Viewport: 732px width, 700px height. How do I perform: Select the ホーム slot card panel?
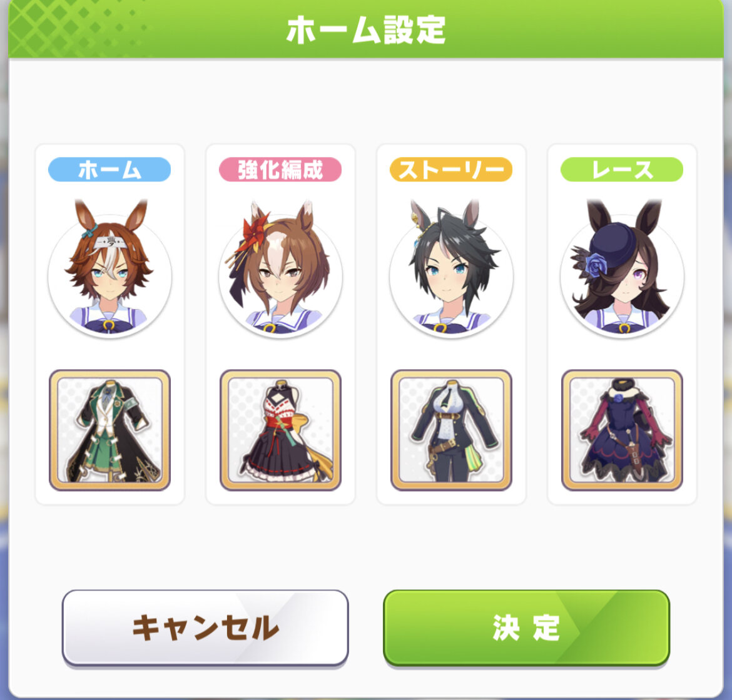[109, 324]
